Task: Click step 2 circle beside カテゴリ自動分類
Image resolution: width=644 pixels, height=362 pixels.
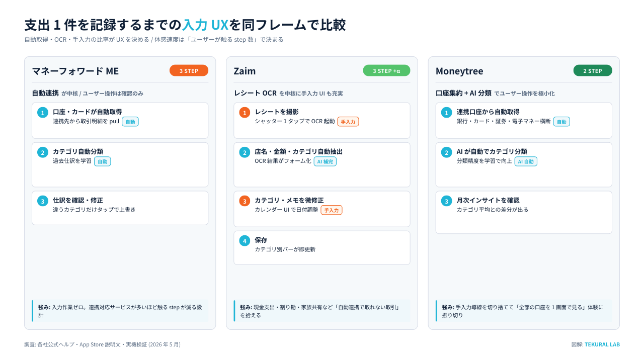Action: point(43,152)
